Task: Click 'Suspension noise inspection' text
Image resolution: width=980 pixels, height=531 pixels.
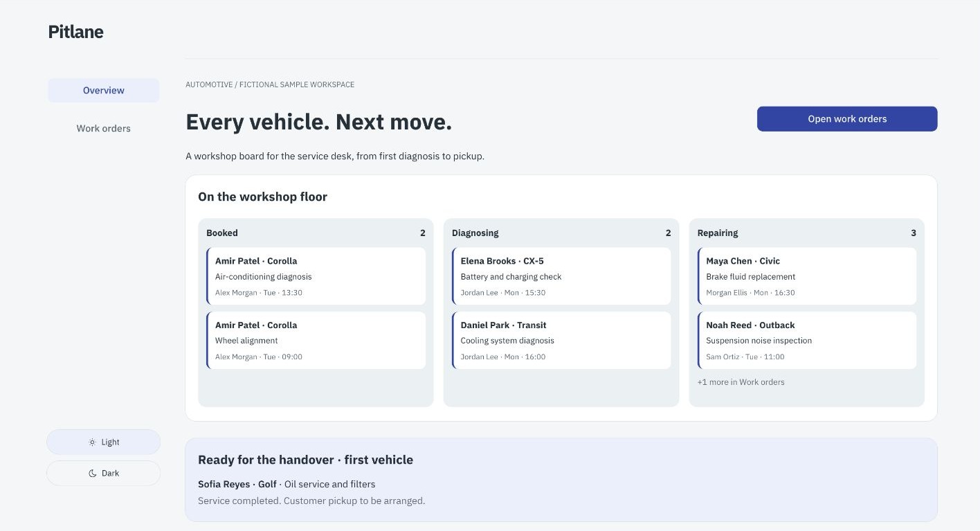Action: [759, 341]
